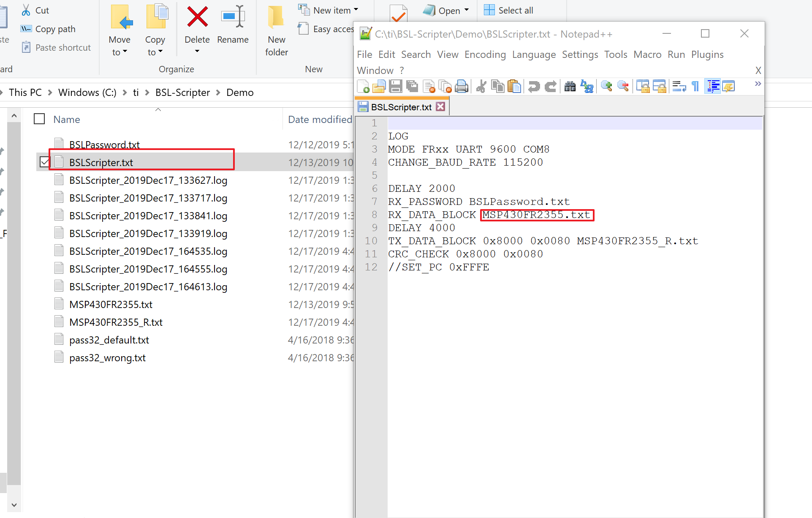Tick the select-all checkbox beside Name
The image size is (812, 518).
(x=39, y=119)
